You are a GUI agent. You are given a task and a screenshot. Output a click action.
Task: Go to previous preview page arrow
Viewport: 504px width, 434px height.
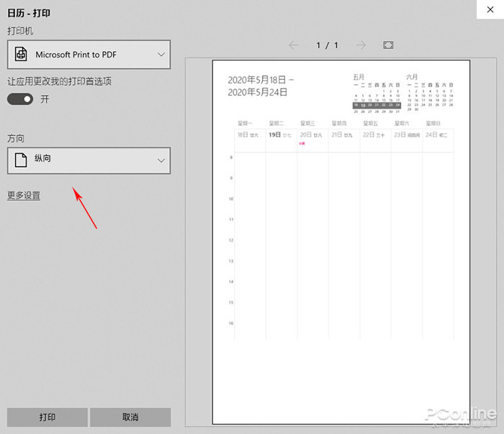pyautogui.click(x=294, y=45)
